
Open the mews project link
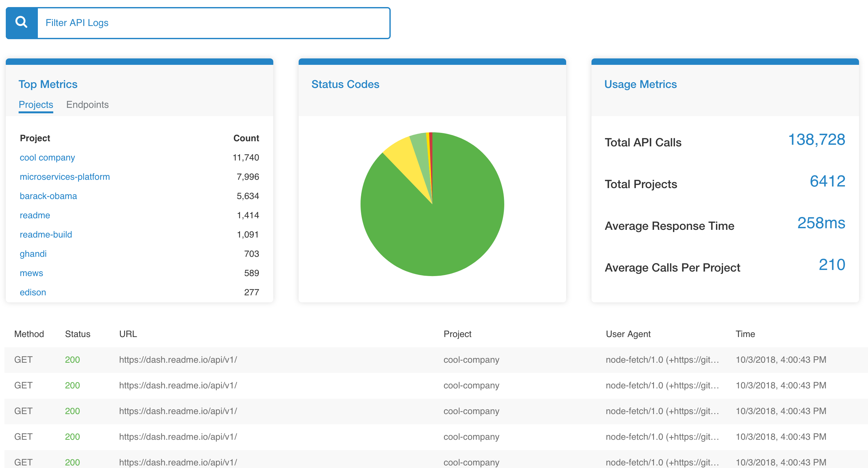31,273
